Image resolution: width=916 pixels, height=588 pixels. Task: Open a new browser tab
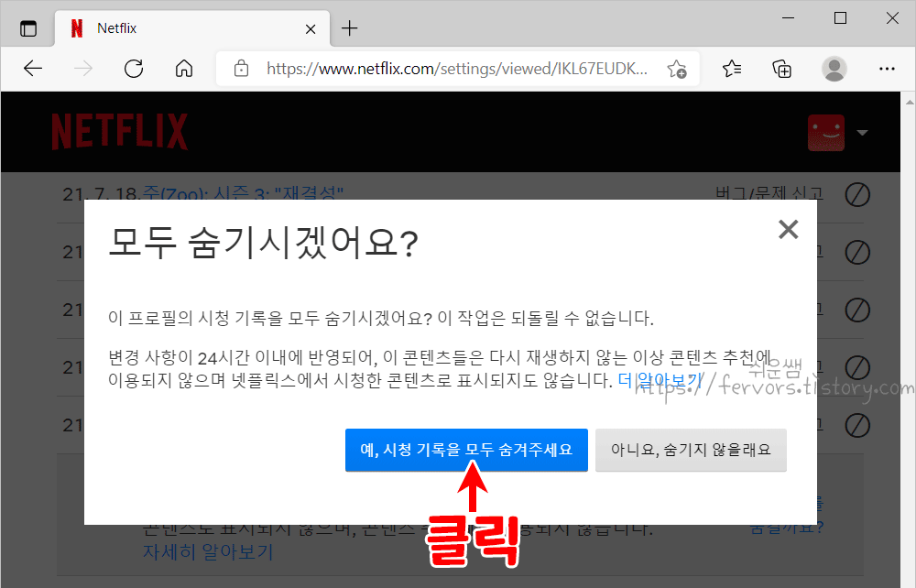click(349, 28)
